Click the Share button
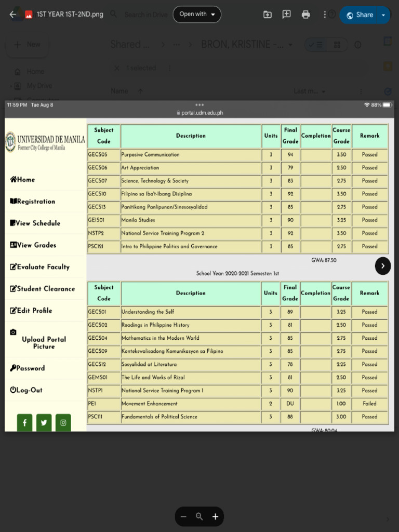Screen dimensions: 399x532 pos(360,15)
